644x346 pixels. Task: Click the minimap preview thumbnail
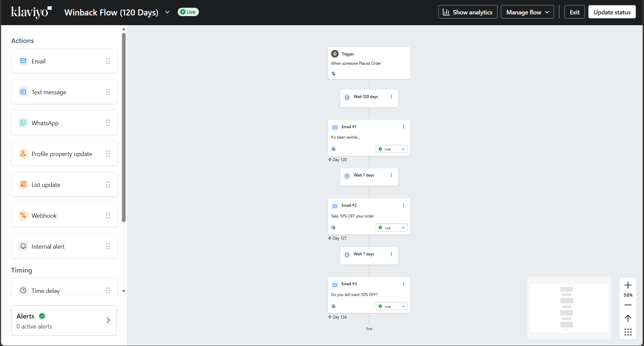click(569, 307)
